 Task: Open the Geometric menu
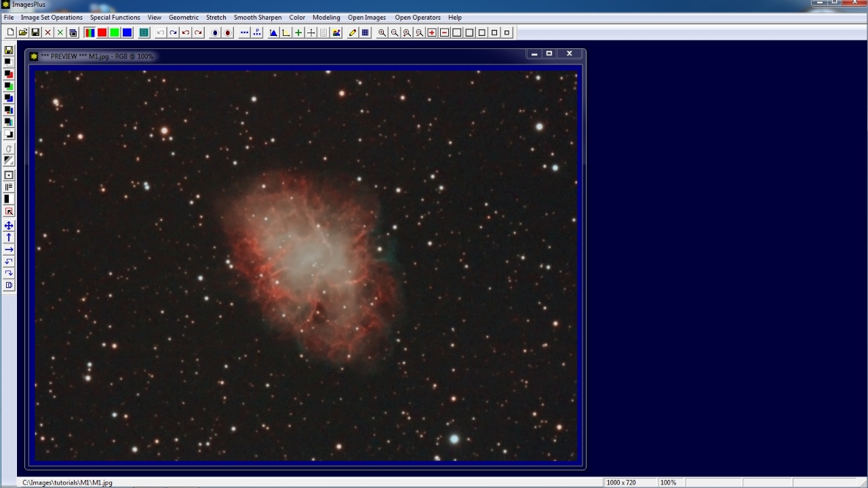(x=184, y=18)
